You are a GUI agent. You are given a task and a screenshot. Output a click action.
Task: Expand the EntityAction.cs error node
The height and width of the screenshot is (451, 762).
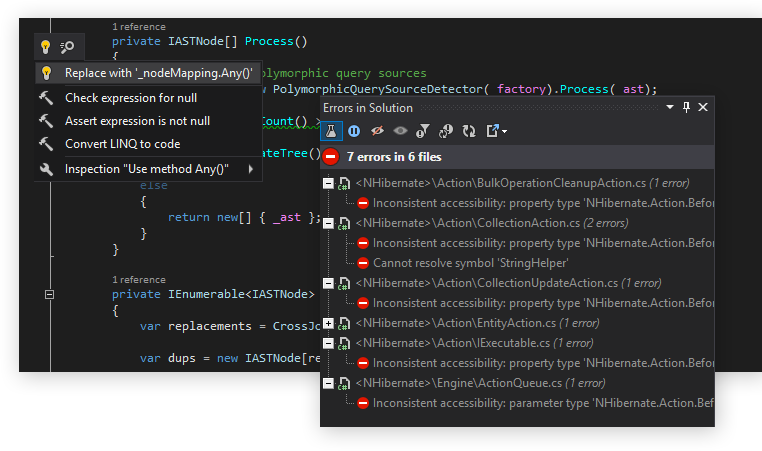coord(328,323)
